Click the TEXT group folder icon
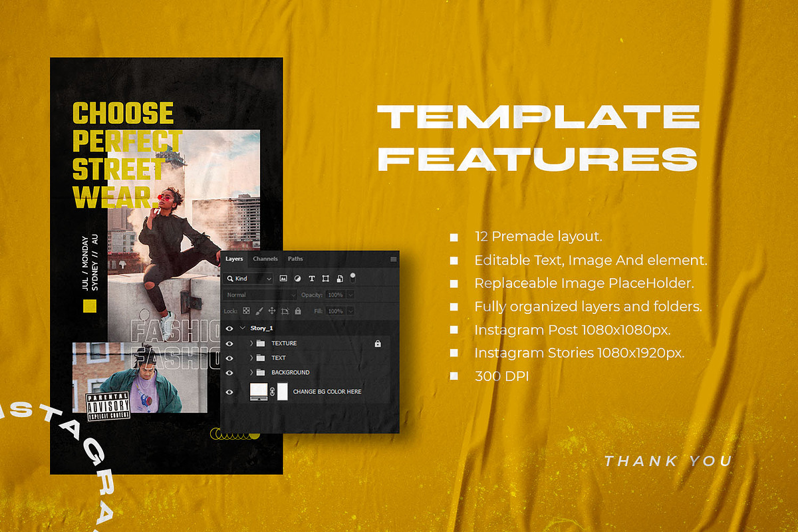The image size is (798, 532). click(x=260, y=358)
